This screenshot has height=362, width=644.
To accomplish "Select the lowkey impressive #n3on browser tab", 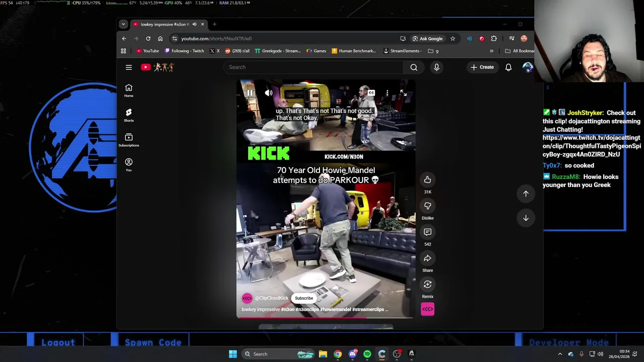I will [165, 24].
